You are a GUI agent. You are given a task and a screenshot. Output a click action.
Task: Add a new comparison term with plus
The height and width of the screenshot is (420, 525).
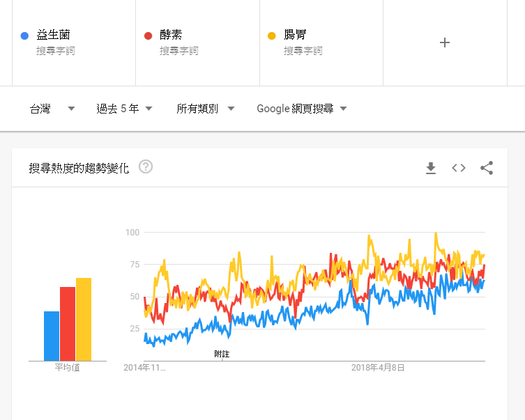[x=445, y=42]
